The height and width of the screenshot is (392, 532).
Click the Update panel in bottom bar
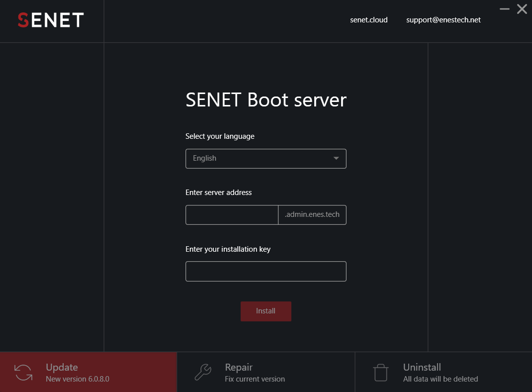pos(89,372)
